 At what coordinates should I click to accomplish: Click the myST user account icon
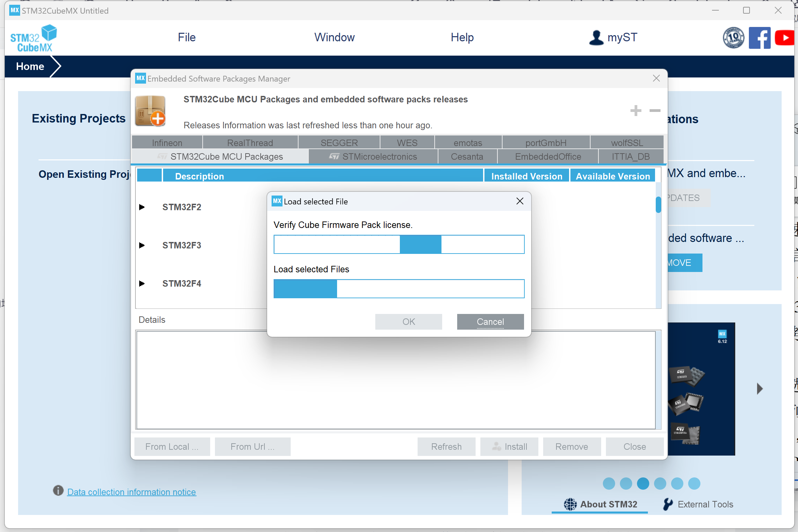[596, 38]
